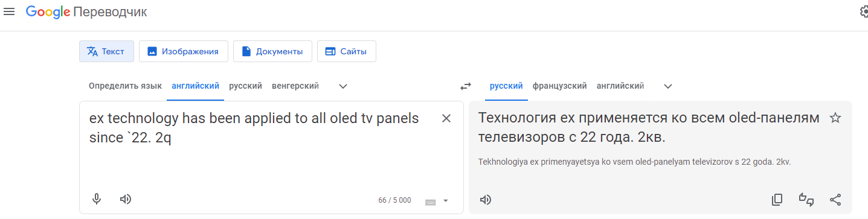Switch to the Изображения tab
Image resolution: width=868 pixels, height=219 pixels.
pyautogui.click(x=184, y=51)
